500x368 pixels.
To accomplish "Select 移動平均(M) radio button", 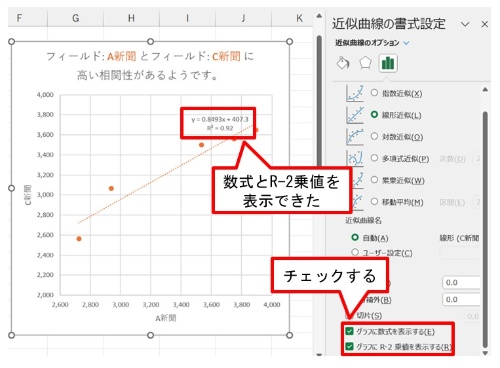I will [374, 202].
